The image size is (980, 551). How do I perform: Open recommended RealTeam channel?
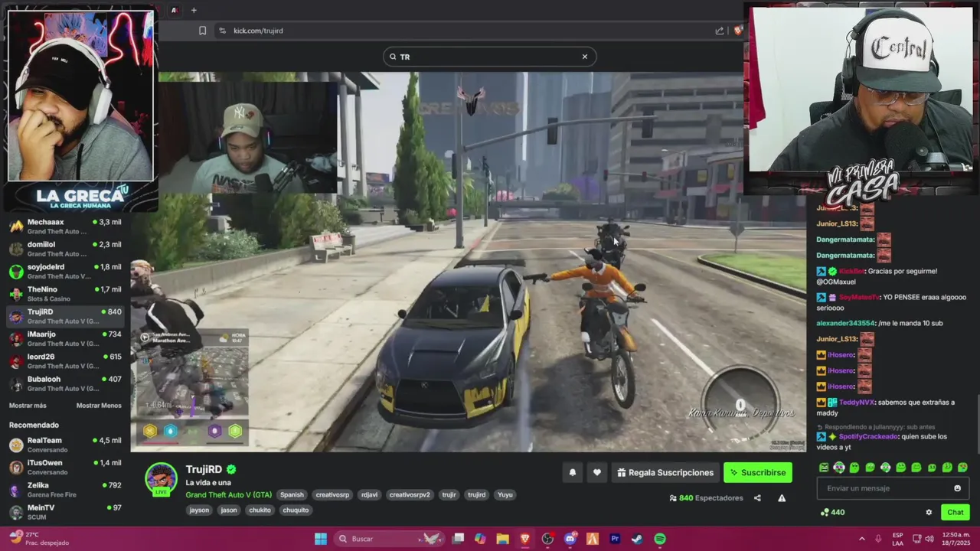pos(65,445)
